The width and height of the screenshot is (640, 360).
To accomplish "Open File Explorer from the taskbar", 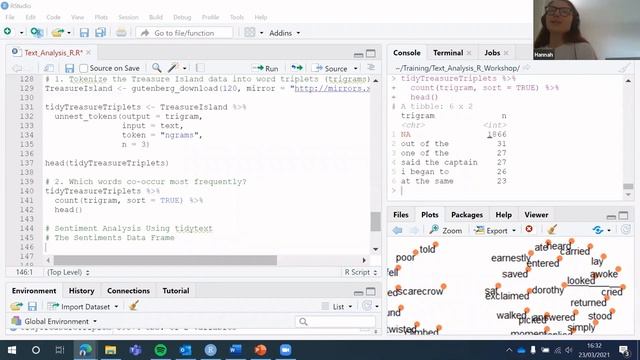I will pyautogui.click(x=110, y=350).
